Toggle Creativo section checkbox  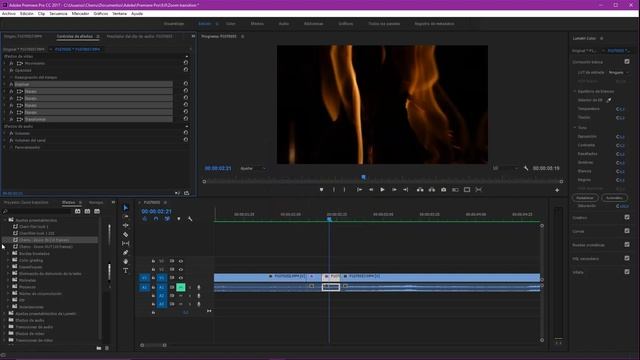627,218
